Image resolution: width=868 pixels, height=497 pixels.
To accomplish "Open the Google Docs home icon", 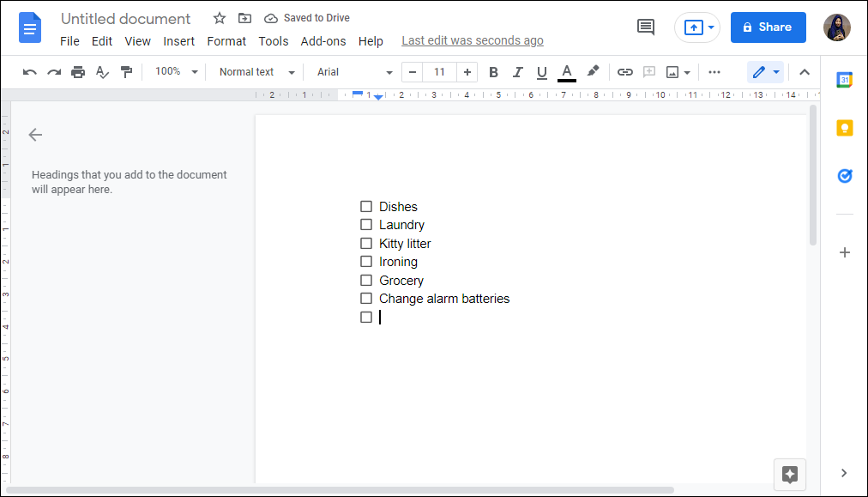I will [x=30, y=27].
